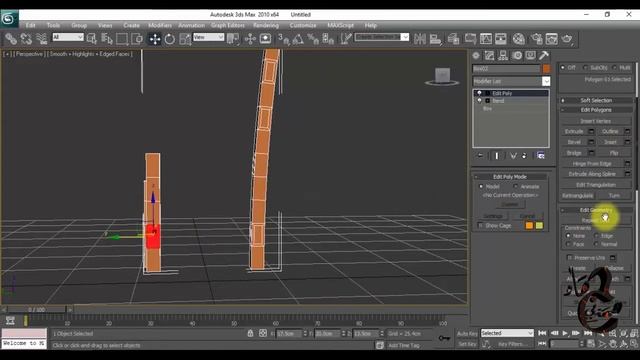Collapse the Edit Poly Mode rollout

(510, 177)
